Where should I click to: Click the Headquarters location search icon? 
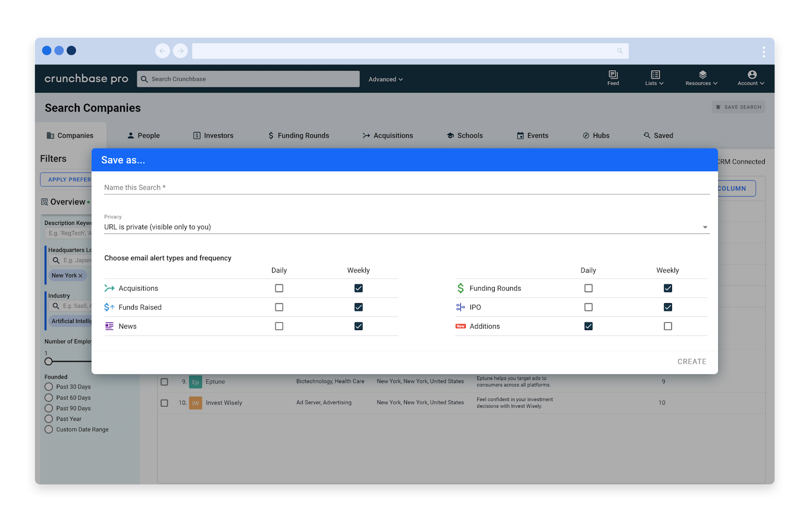(56, 260)
